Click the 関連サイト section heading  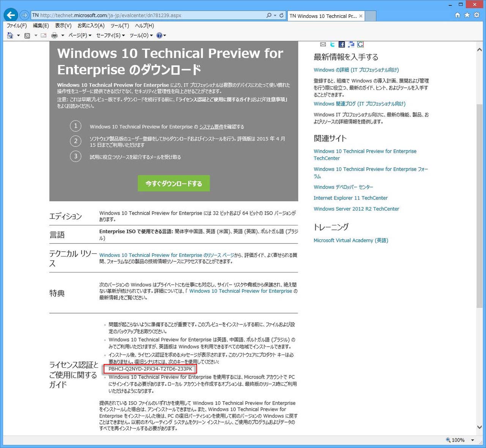click(x=330, y=138)
